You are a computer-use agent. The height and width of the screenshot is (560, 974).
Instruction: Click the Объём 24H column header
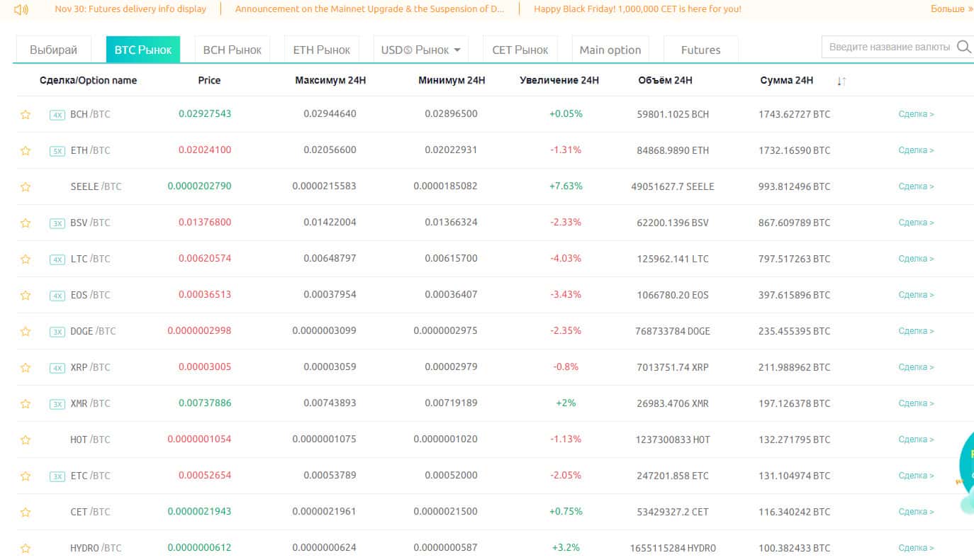[665, 81]
